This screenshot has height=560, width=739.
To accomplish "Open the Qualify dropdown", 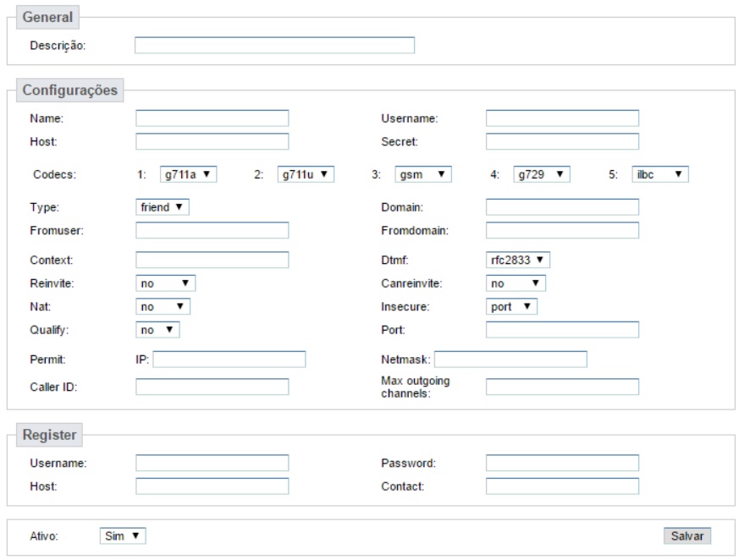I will (x=157, y=330).
